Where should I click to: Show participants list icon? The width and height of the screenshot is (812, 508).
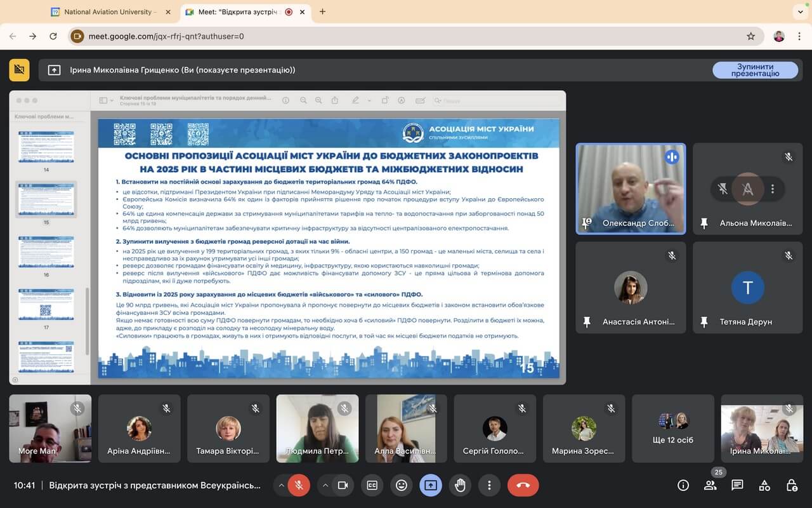(710, 485)
